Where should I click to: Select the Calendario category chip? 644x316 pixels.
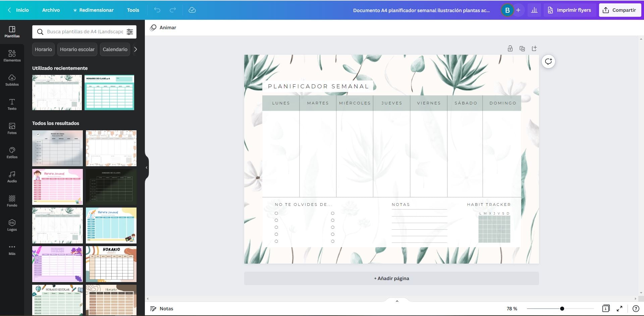tap(115, 49)
